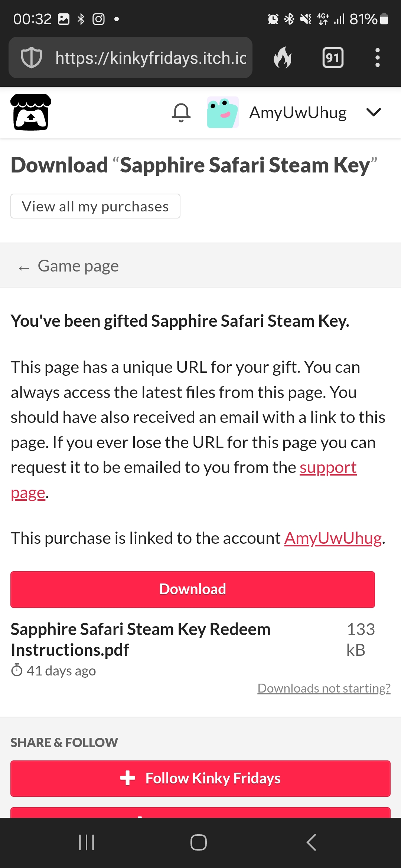Tap the tracking protection shield icon
401x868 pixels.
pos(32,57)
